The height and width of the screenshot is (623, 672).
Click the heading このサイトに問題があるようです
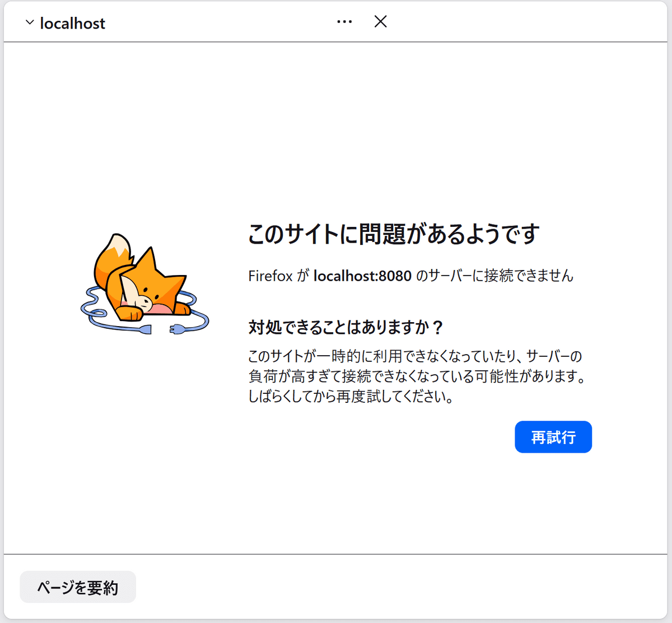click(x=394, y=234)
